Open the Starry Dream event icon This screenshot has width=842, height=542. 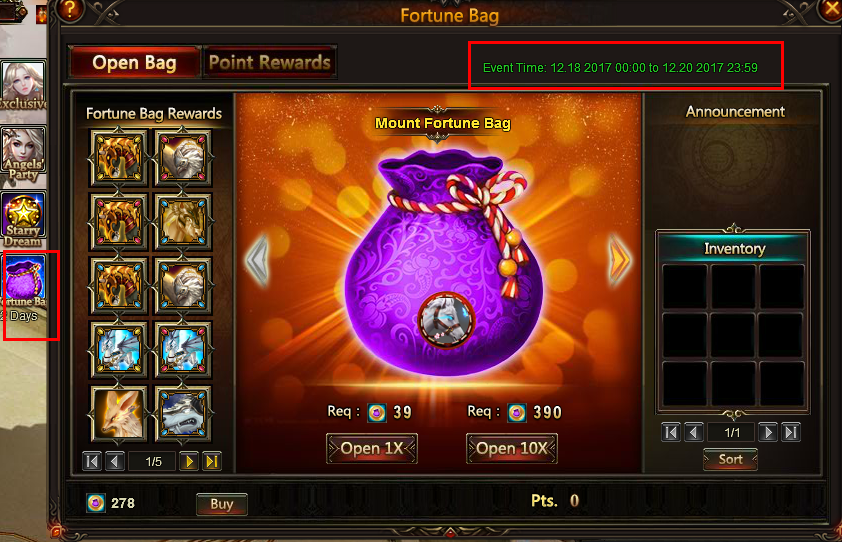pos(23,220)
